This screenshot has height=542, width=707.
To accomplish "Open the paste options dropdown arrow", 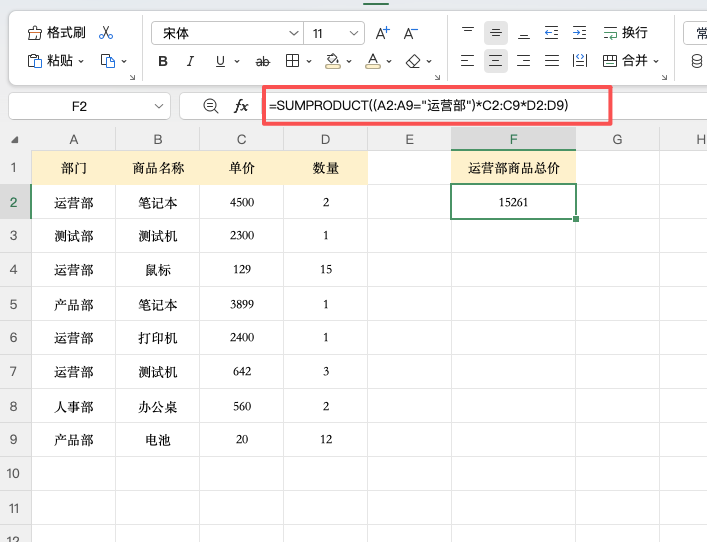I will pyautogui.click(x=81, y=61).
